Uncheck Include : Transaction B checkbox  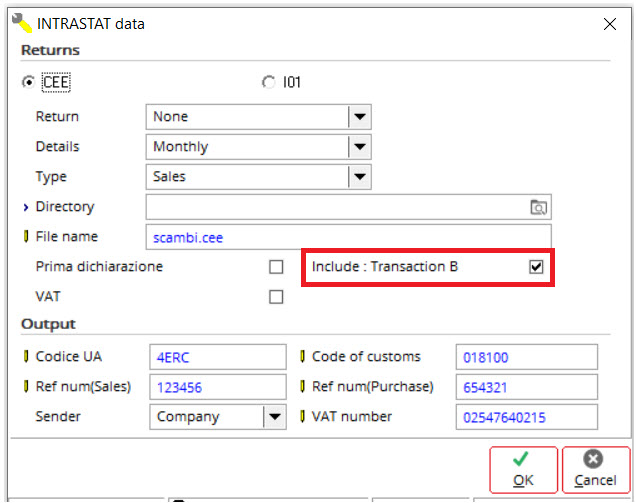pos(536,267)
